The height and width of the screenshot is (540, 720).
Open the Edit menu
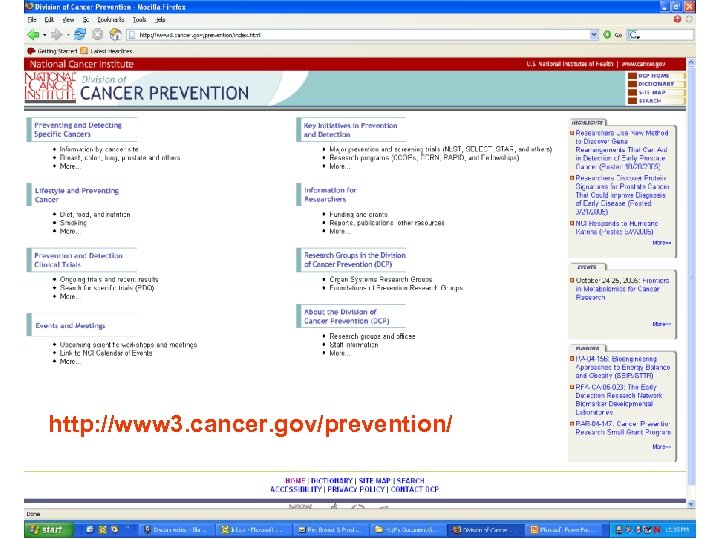coord(49,20)
